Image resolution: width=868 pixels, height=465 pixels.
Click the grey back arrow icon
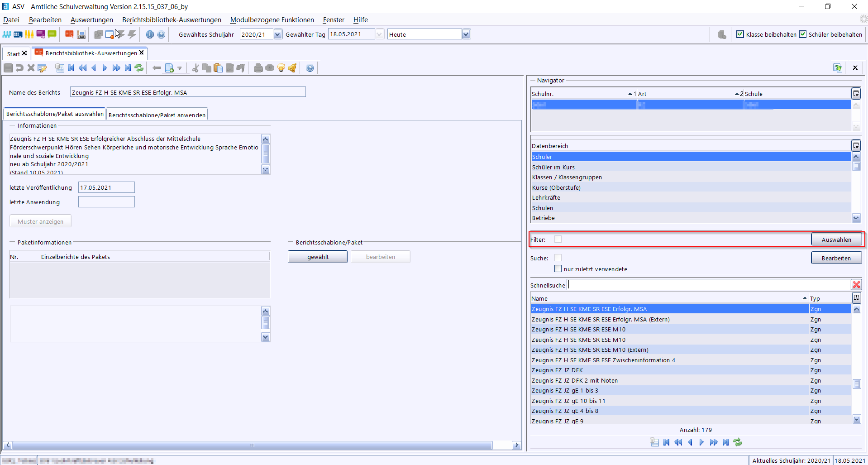[x=157, y=68]
